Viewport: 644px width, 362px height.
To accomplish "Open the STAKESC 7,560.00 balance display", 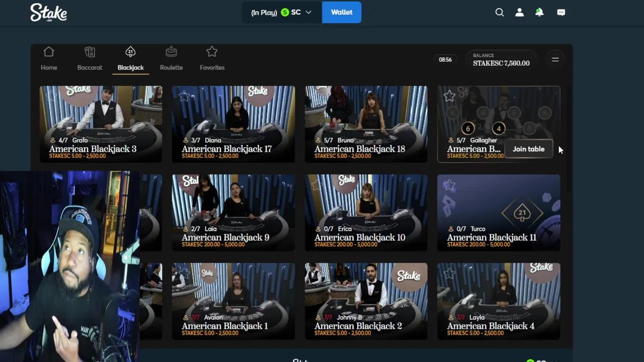I will (501, 59).
